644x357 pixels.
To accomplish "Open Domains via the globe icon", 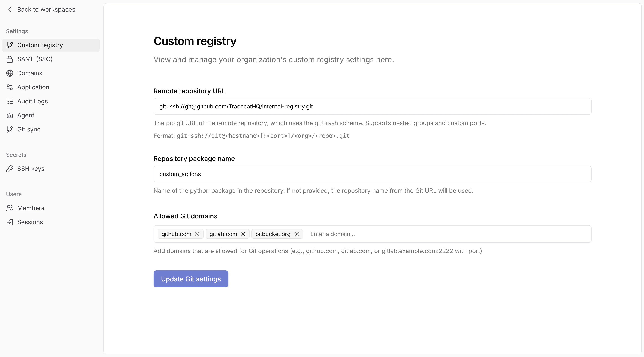I will point(10,73).
